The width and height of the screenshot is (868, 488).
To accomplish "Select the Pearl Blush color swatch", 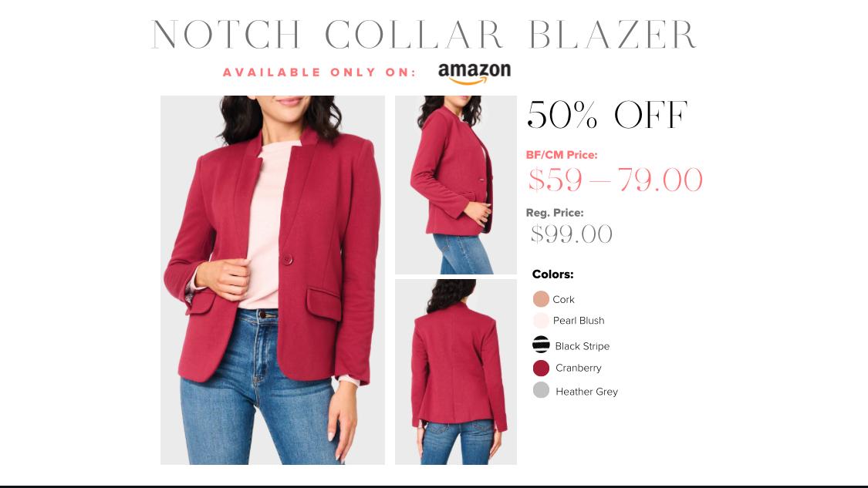I will click(541, 321).
